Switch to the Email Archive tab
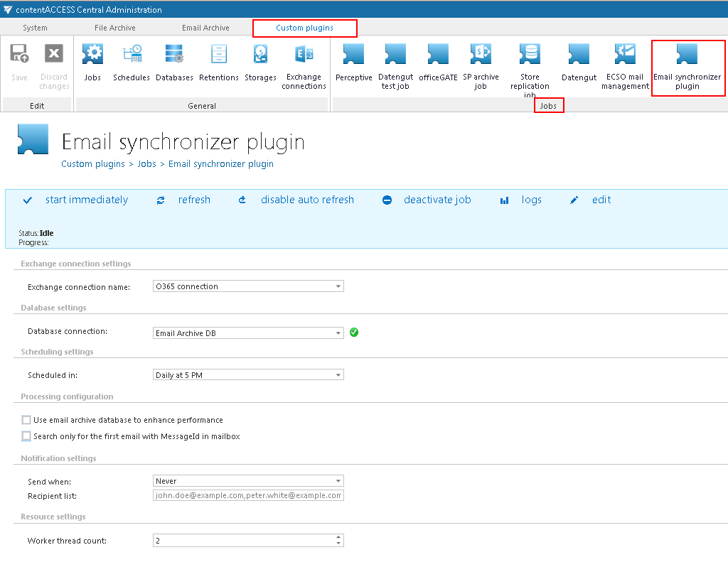728x567 pixels. (x=206, y=28)
